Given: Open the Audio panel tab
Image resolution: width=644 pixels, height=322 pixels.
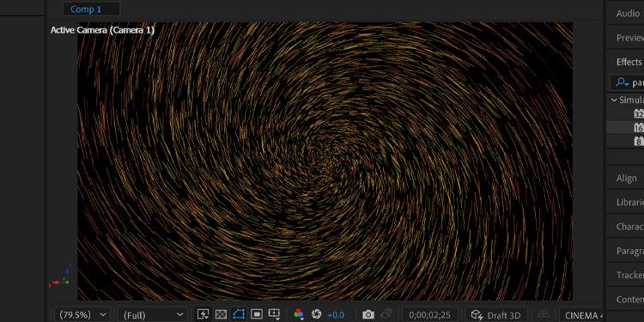Looking at the screenshot, I should [x=628, y=14].
